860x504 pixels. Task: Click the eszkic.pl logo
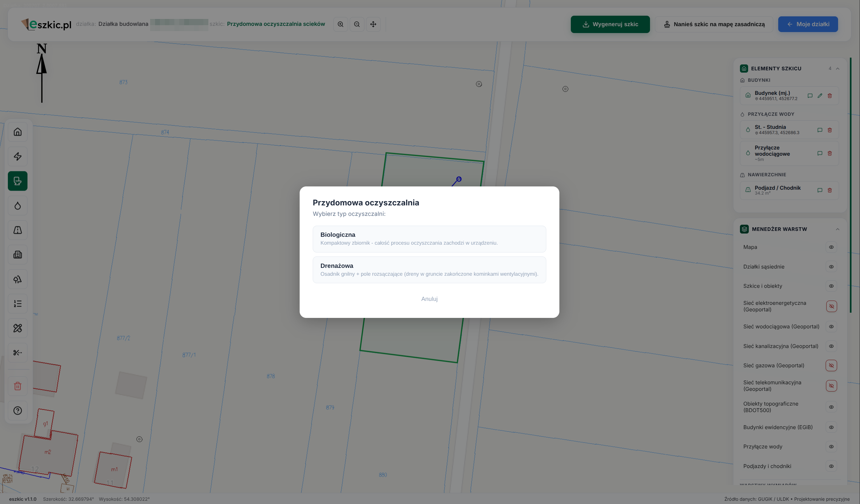[46, 24]
